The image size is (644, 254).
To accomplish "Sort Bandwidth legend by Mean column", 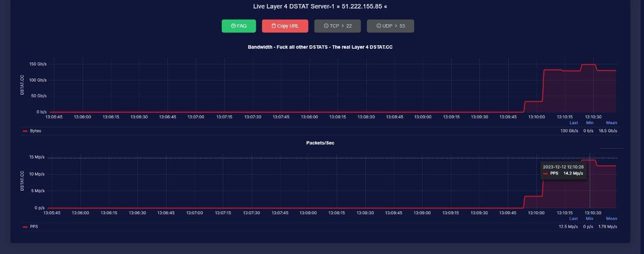I will point(611,123).
